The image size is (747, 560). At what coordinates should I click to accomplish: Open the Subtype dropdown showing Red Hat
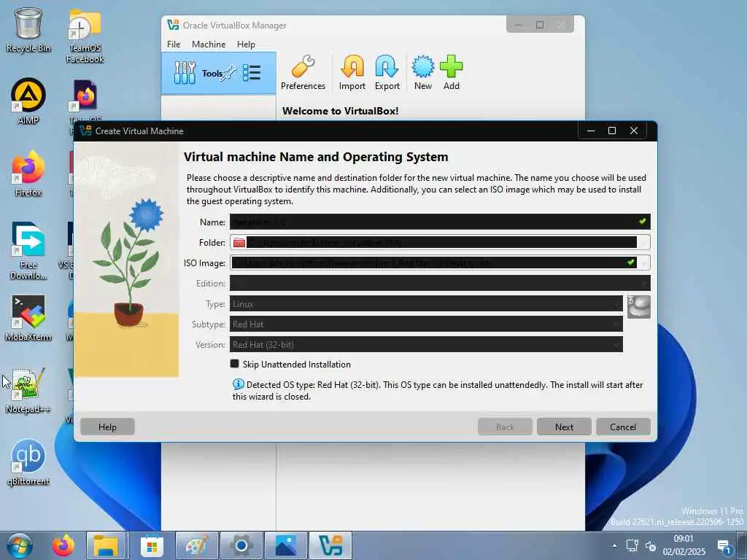pos(426,324)
